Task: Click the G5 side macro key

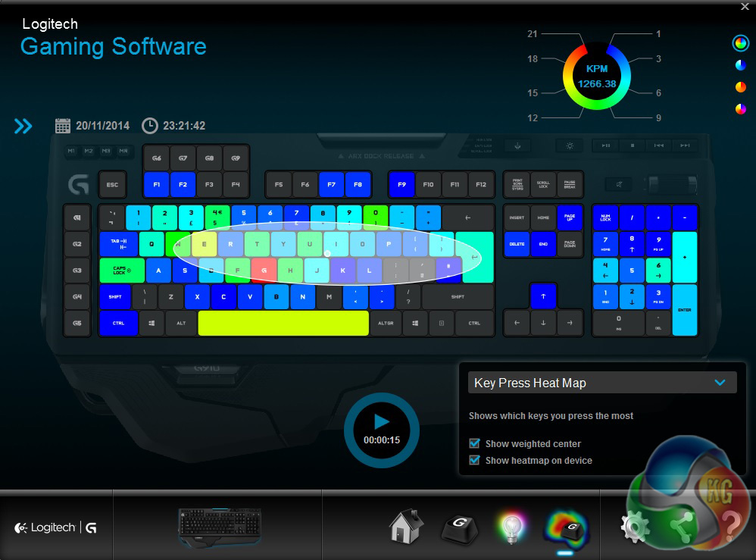Action: coord(77,323)
